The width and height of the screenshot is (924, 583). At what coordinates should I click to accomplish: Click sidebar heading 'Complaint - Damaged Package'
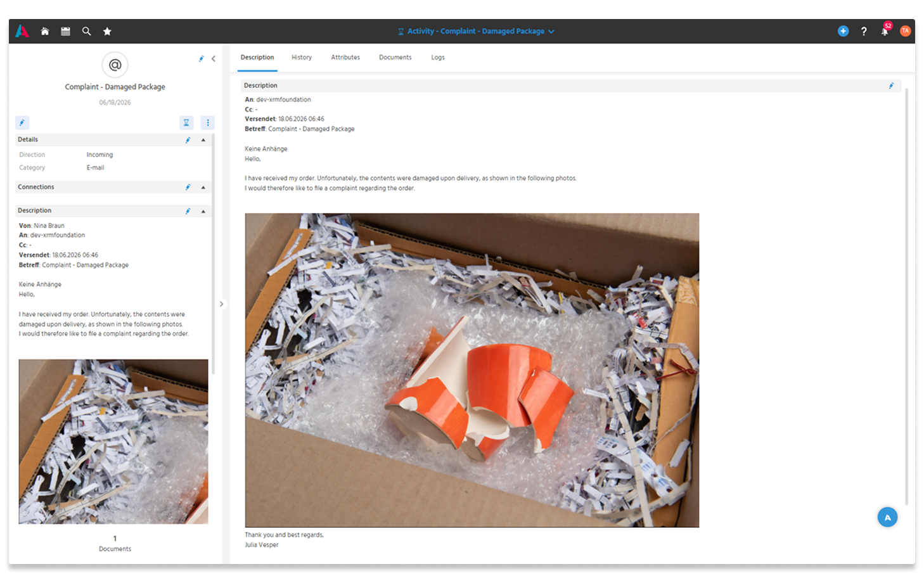pyautogui.click(x=115, y=87)
